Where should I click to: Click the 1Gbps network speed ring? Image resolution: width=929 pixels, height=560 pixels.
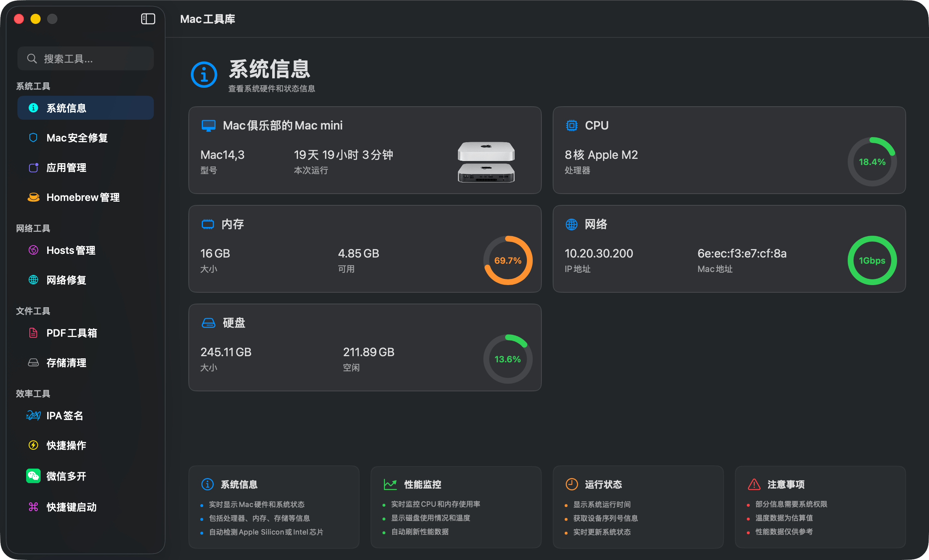pos(872,260)
